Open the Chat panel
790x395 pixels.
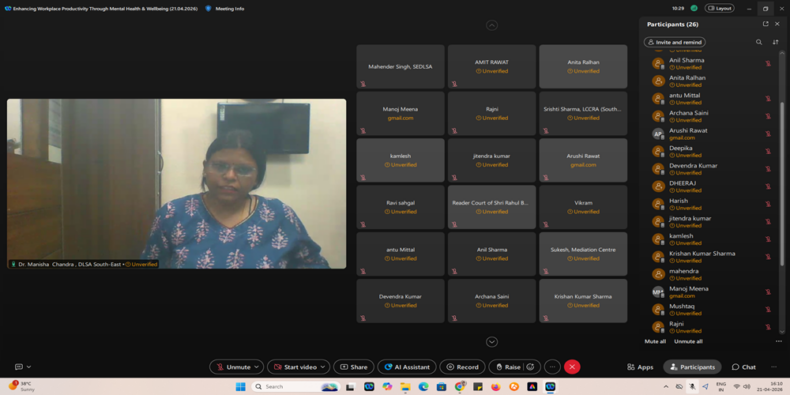[x=744, y=367]
